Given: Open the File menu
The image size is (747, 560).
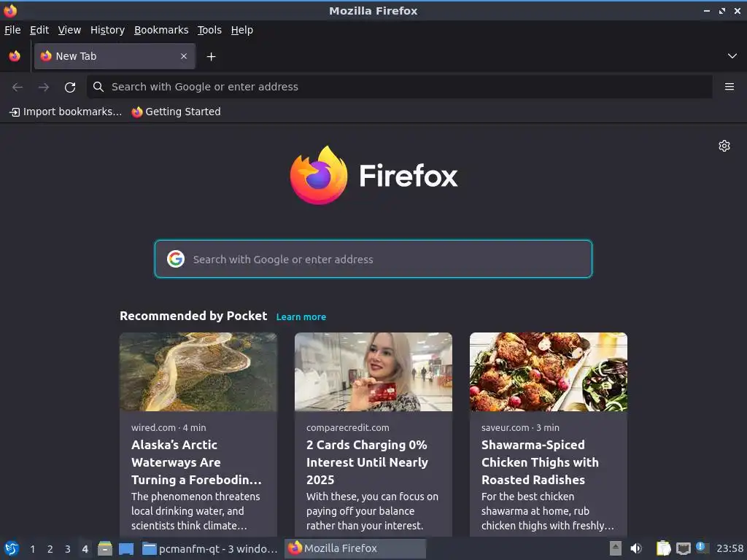Looking at the screenshot, I should click(x=12, y=30).
